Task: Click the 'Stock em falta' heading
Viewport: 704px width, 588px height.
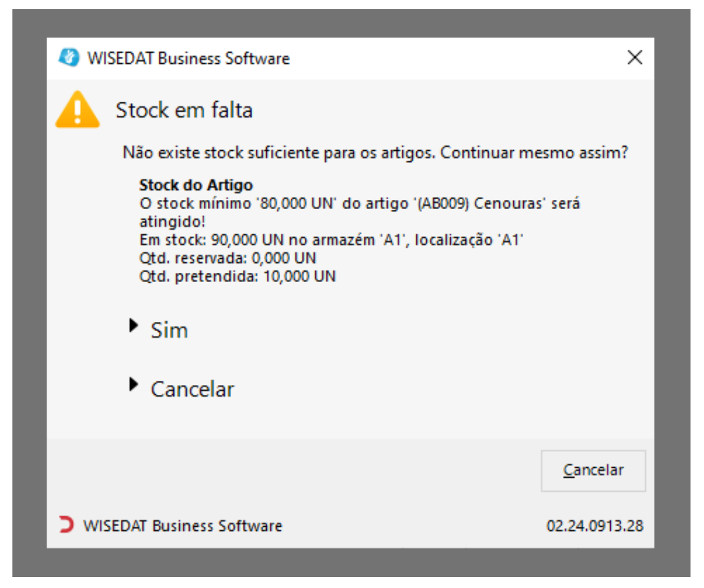Action: (184, 110)
